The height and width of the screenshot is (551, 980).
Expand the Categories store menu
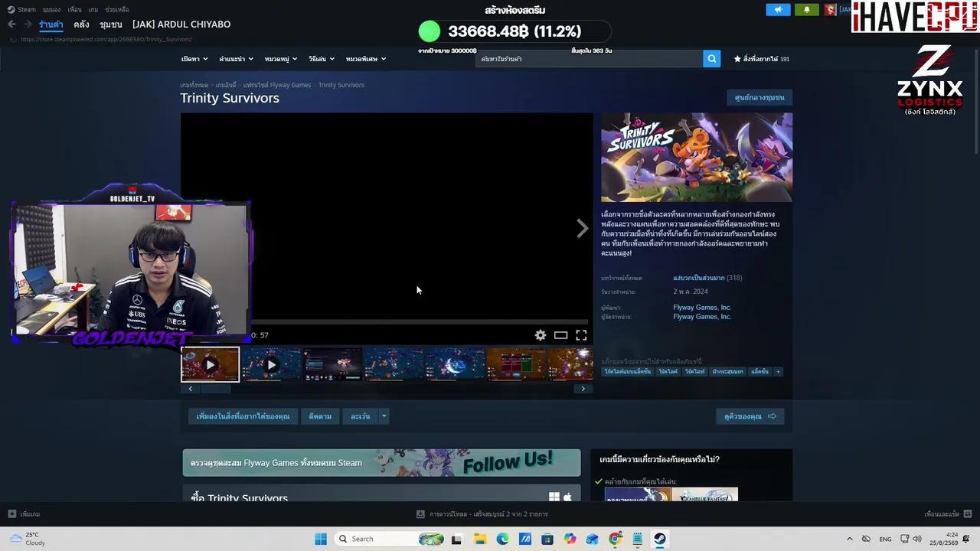pyautogui.click(x=280, y=59)
